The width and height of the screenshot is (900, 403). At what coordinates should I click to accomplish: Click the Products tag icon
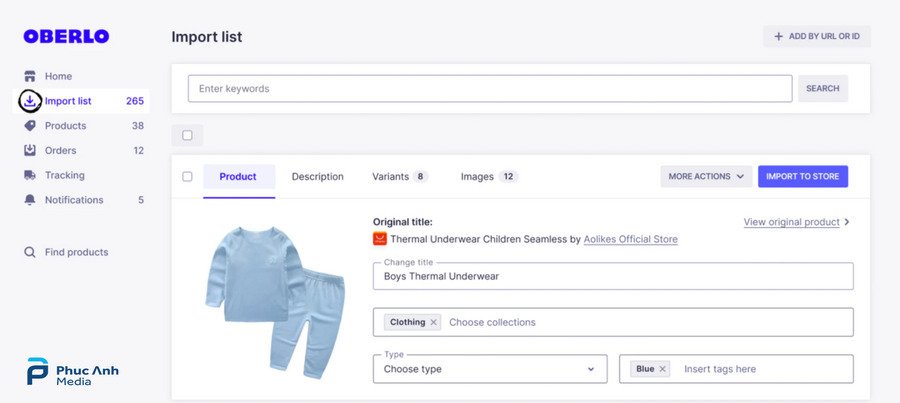(x=30, y=126)
